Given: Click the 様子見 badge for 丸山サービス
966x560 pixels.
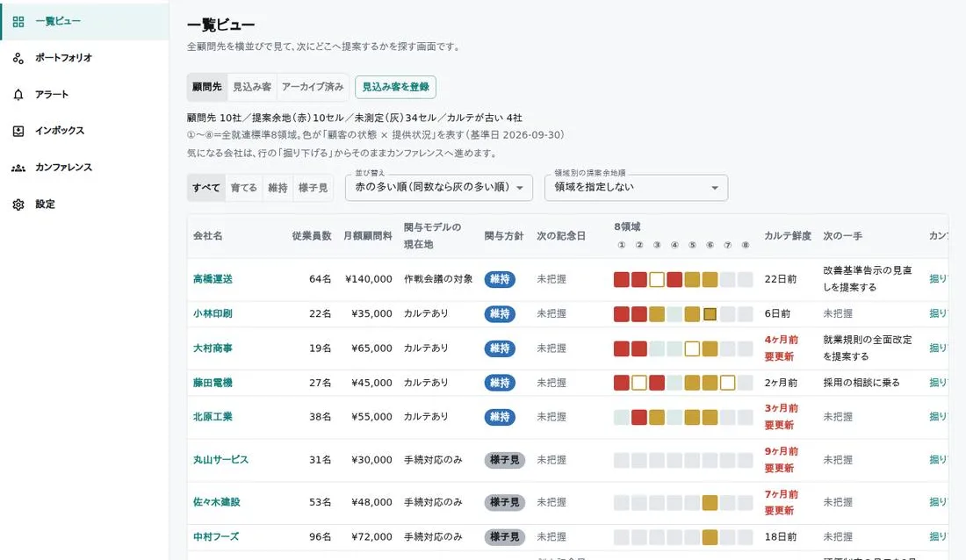Looking at the screenshot, I should point(505,460).
